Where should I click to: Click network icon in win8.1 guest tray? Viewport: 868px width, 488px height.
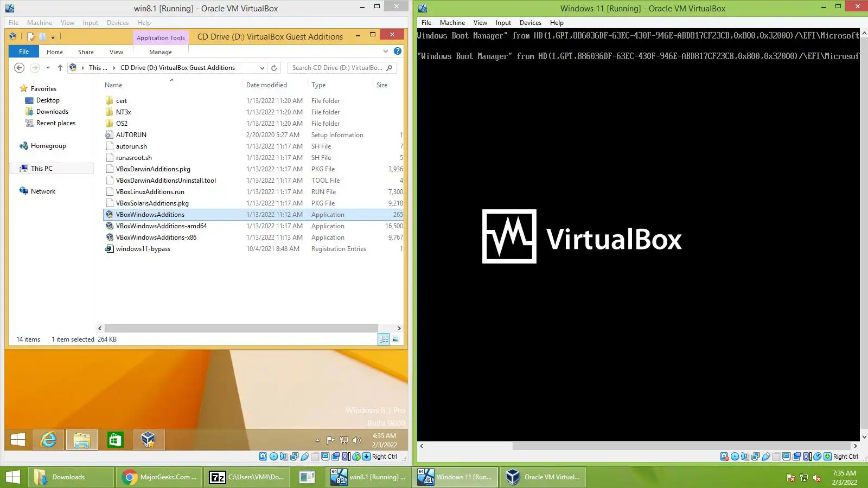click(x=343, y=440)
